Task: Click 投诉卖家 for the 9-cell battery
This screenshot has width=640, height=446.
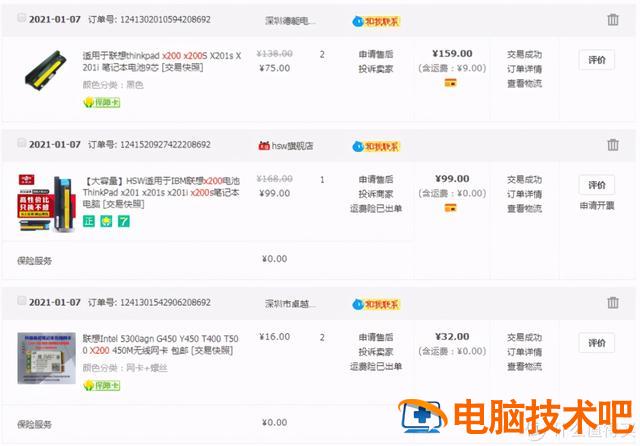Action: point(376,69)
